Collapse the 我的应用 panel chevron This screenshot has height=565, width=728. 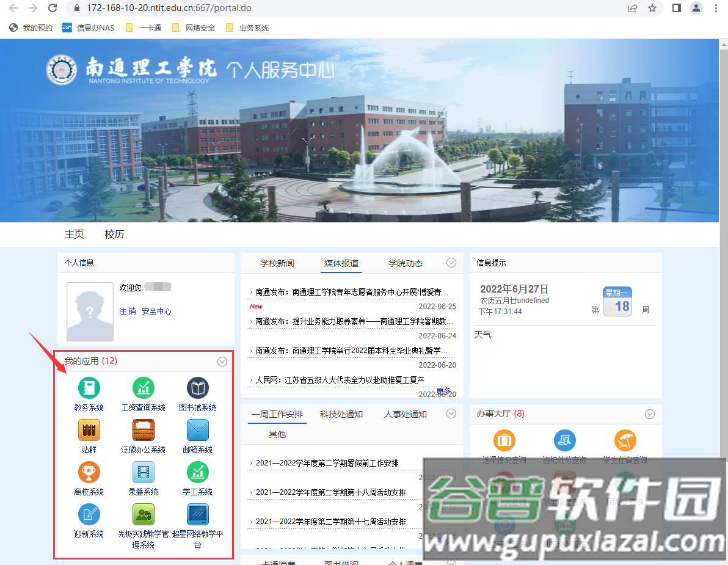tap(222, 362)
